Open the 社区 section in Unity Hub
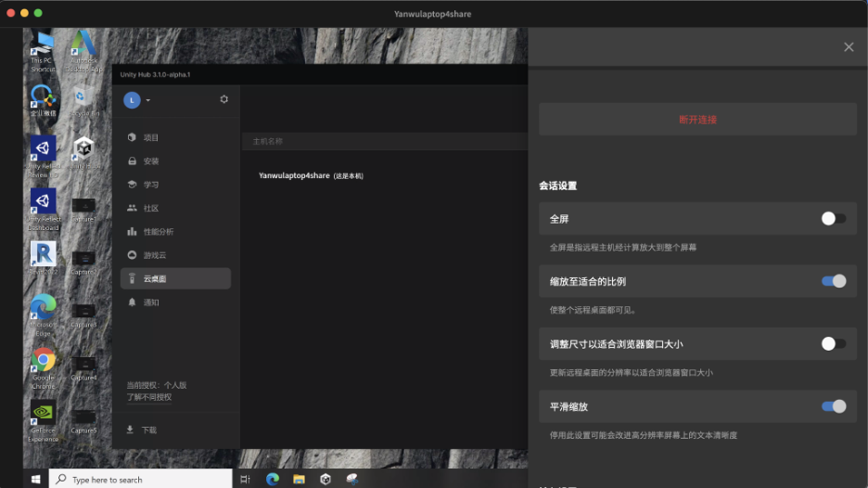Screen dimensions: 868x488 pos(175,208)
